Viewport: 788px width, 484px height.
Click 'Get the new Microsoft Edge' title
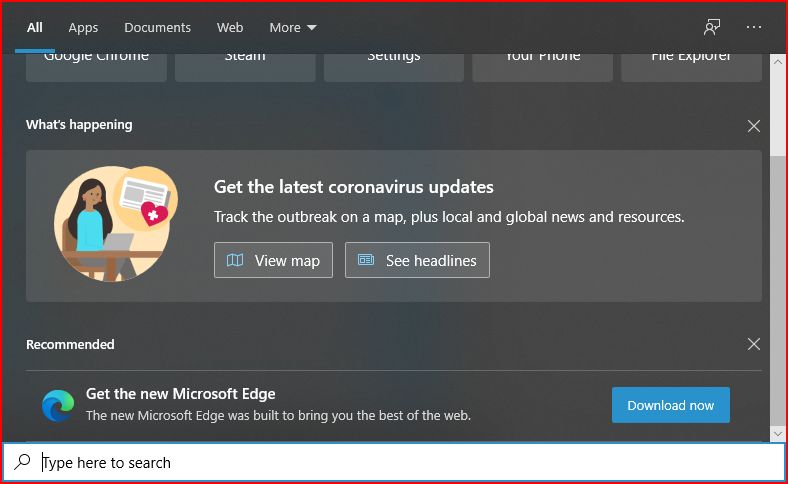pyautogui.click(x=180, y=394)
